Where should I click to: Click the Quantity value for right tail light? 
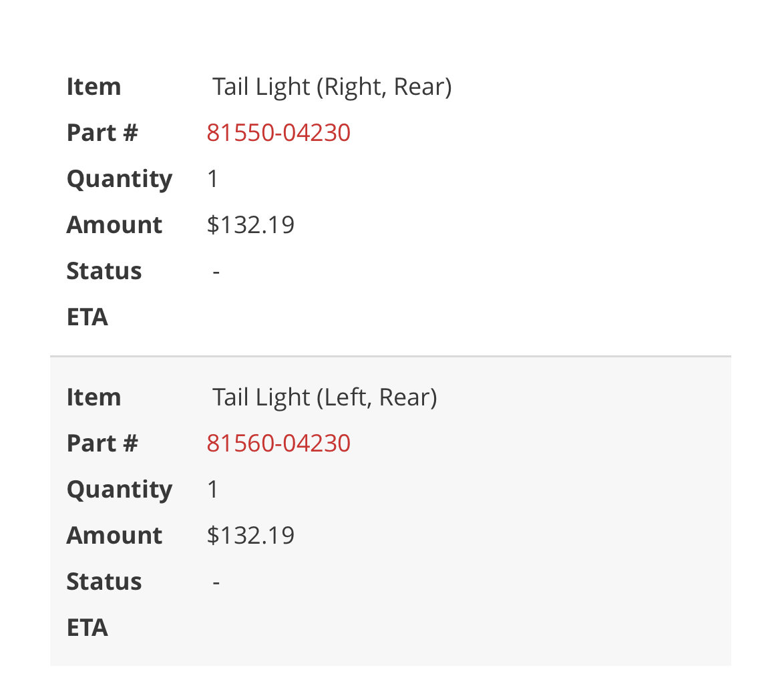click(x=213, y=179)
